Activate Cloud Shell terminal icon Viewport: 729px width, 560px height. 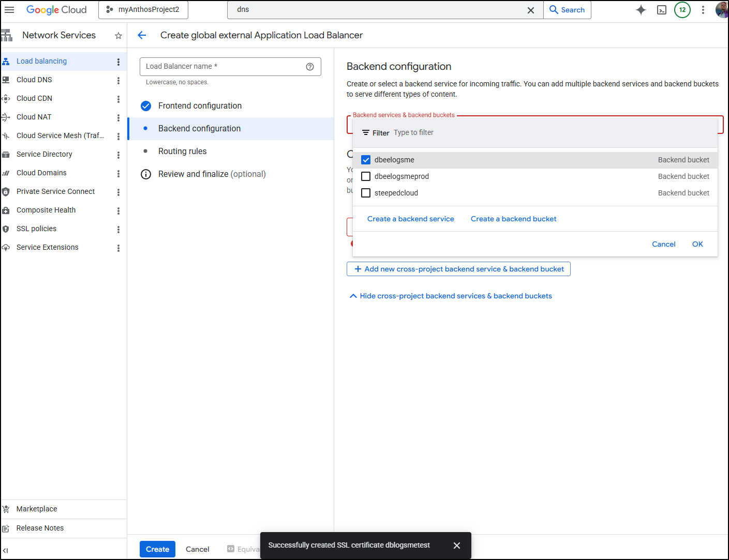coord(661,10)
